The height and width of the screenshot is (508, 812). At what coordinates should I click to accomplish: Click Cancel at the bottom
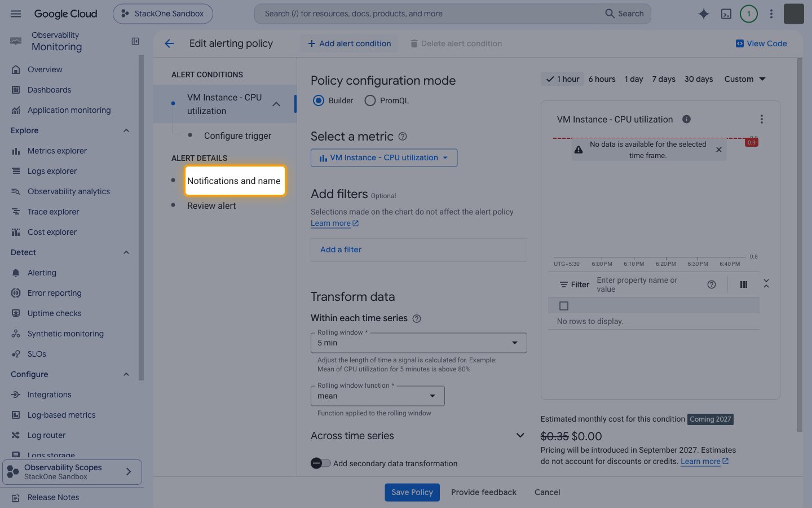[547, 492]
